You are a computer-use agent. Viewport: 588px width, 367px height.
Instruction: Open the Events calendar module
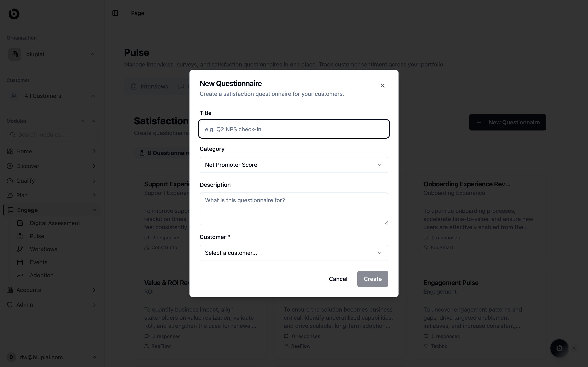pyautogui.click(x=38, y=262)
